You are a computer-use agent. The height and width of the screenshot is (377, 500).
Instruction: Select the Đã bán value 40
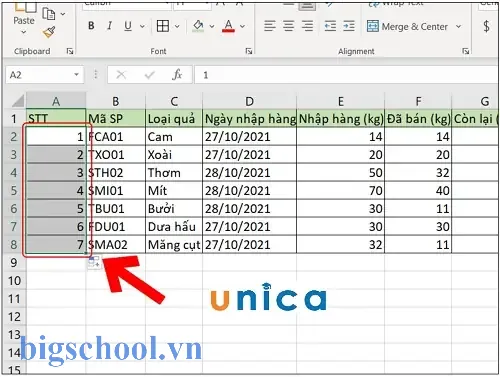(x=418, y=191)
